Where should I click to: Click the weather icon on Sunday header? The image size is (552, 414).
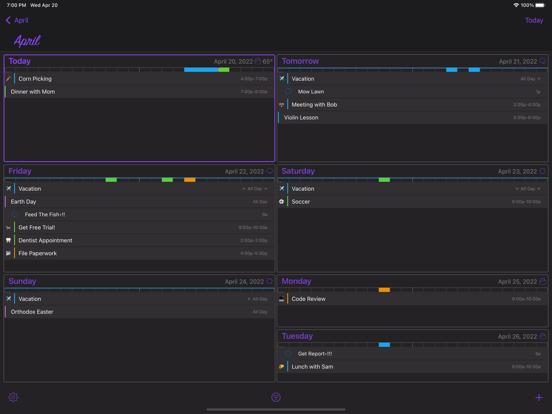(x=269, y=281)
